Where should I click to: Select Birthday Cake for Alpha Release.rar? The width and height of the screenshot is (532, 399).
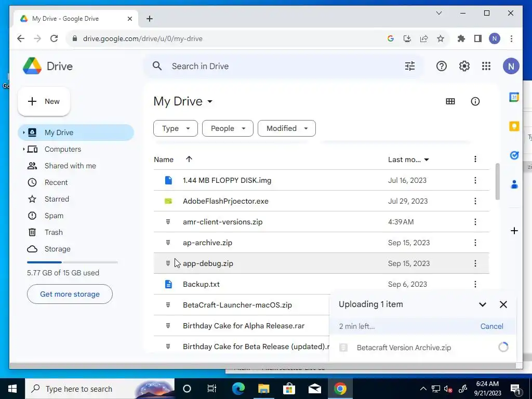pyautogui.click(x=242, y=326)
